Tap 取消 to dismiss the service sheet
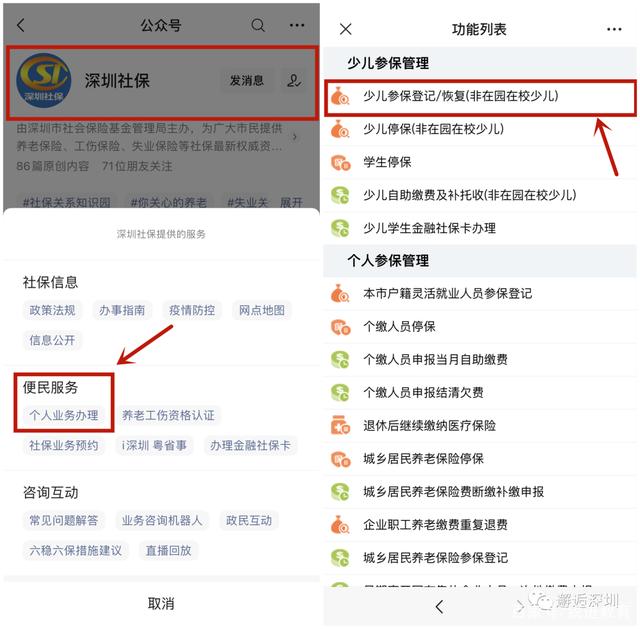This screenshot has height=629, width=640. (161, 603)
